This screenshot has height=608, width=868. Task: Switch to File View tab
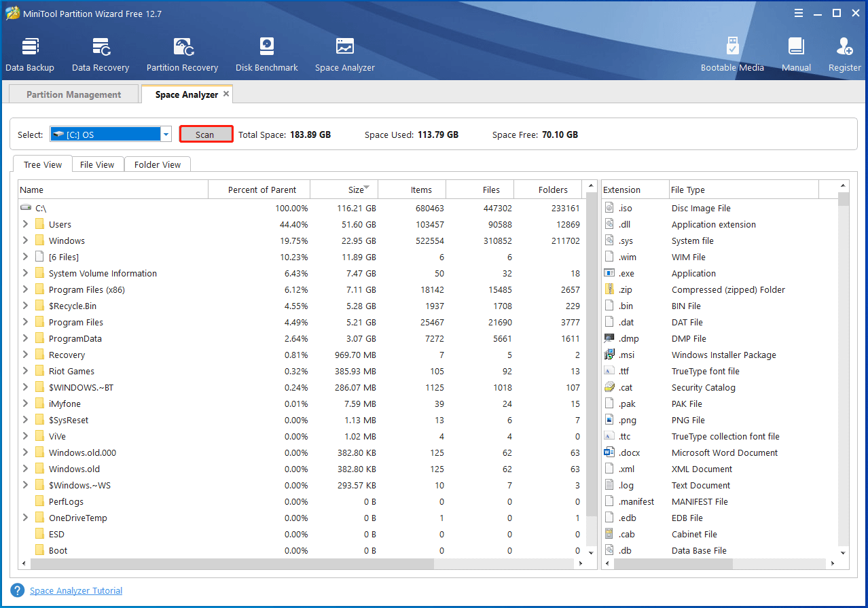coord(97,164)
